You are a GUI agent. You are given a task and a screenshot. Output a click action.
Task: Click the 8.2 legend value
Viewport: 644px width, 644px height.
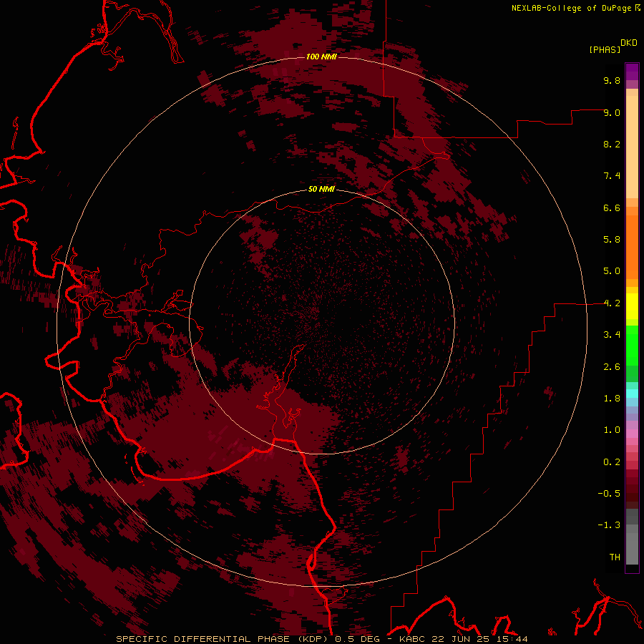point(612,144)
